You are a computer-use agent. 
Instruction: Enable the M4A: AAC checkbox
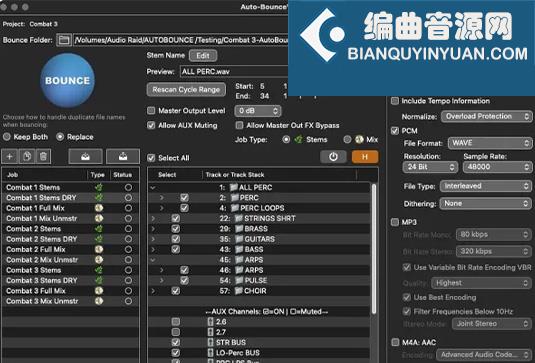point(395,342)
